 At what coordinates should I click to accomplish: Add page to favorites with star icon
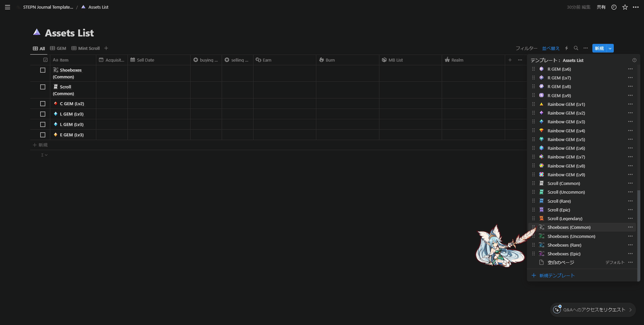pyautogui.click(x=625, y=7)
